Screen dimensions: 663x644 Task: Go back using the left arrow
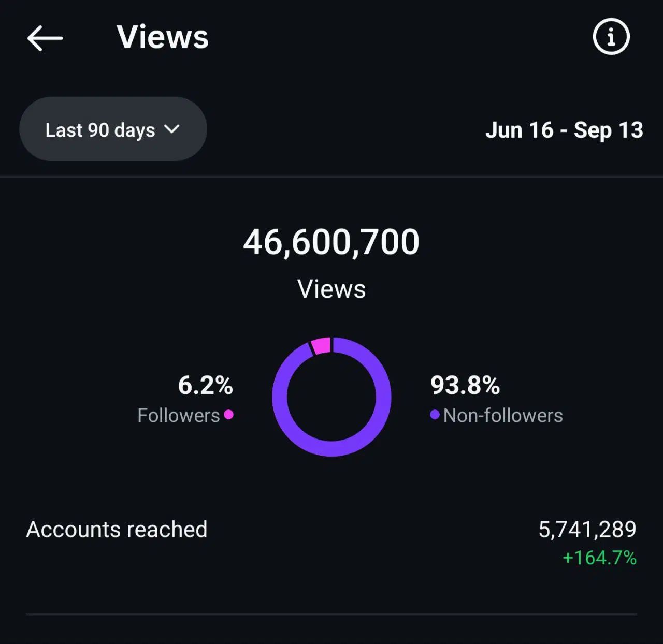(x=45, y=38)
